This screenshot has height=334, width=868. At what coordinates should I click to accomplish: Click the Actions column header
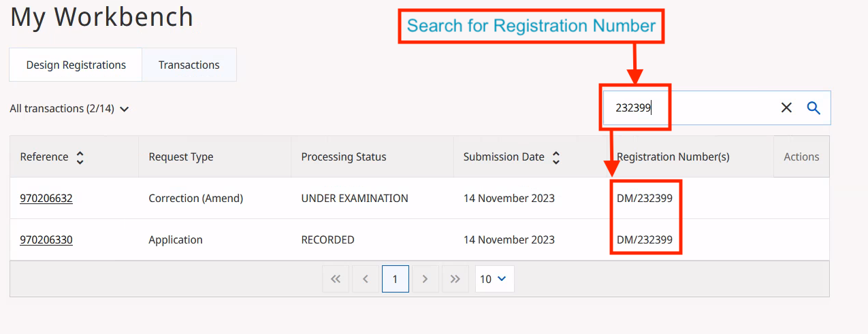(x=801, y=157)
